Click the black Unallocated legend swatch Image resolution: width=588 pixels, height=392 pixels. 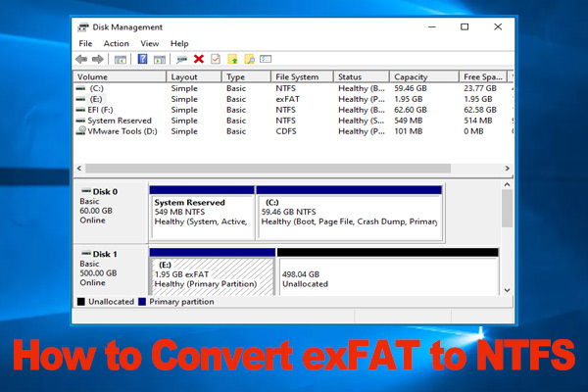(x=81, y=302)
